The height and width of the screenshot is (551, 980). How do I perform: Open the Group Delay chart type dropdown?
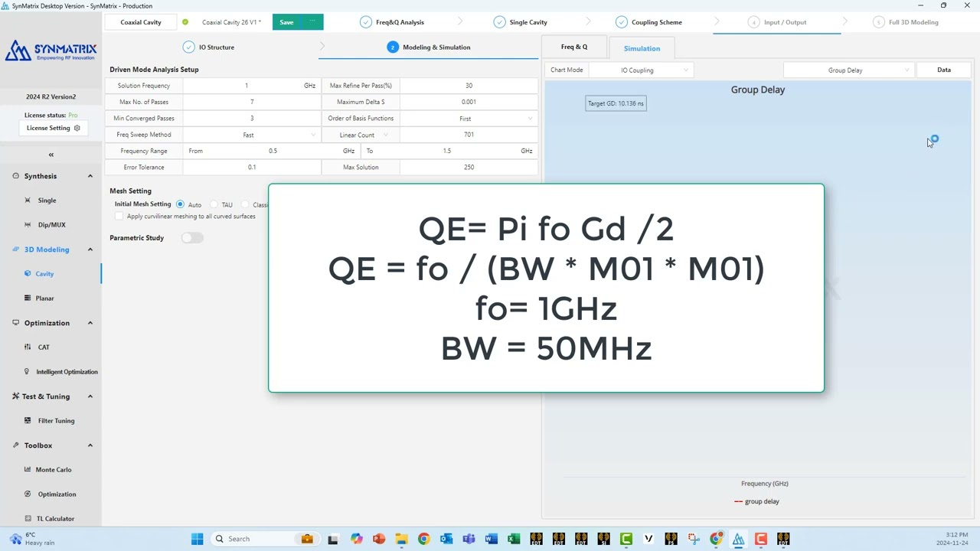click(848, 70)
